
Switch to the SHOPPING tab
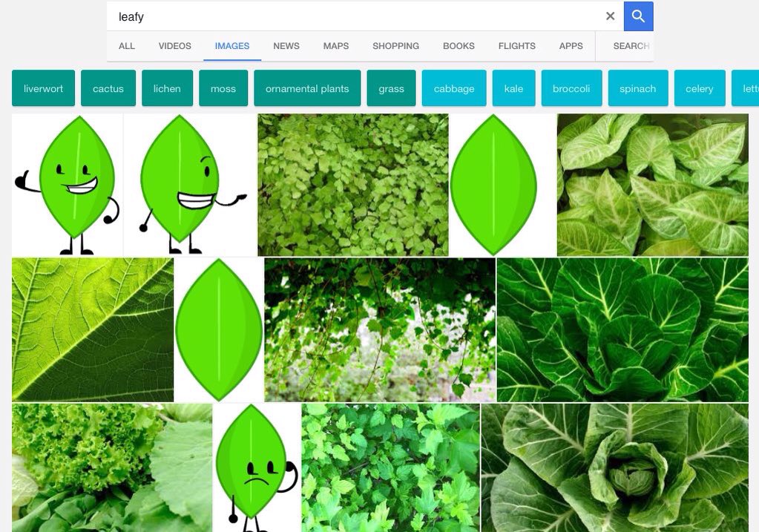(396, 46)
